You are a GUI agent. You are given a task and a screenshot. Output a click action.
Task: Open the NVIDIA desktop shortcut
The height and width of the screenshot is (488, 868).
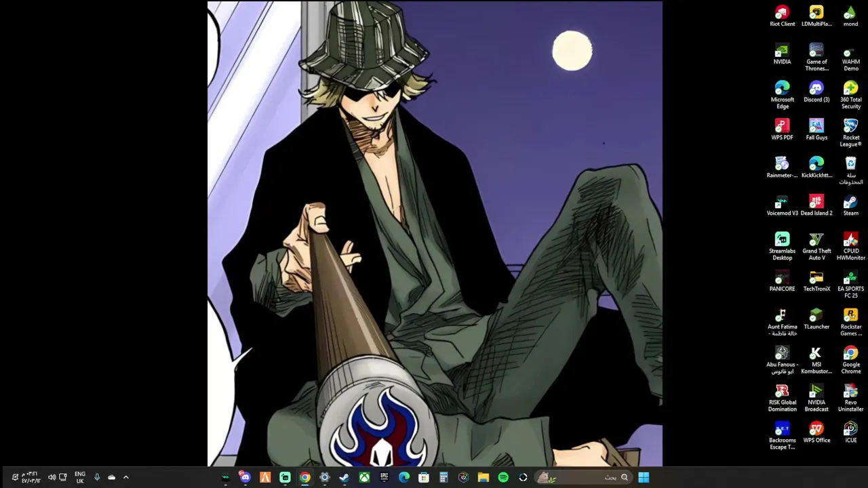(782, 54)
